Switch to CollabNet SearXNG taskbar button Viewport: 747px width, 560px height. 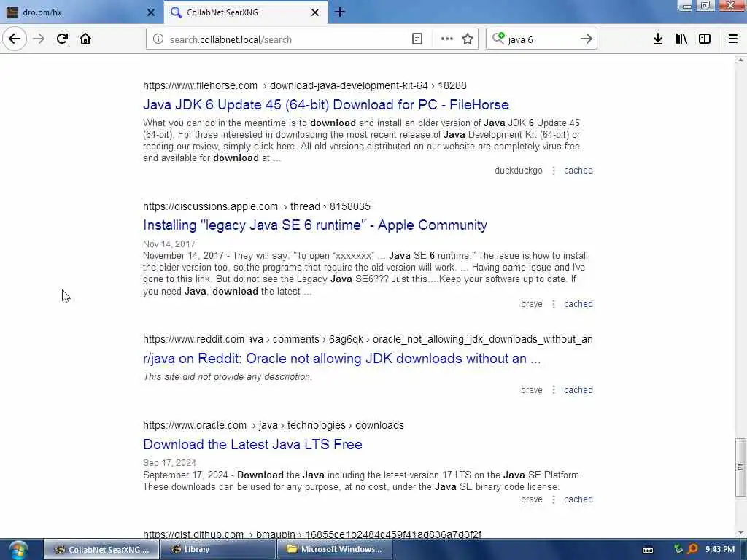pos(101,550)
